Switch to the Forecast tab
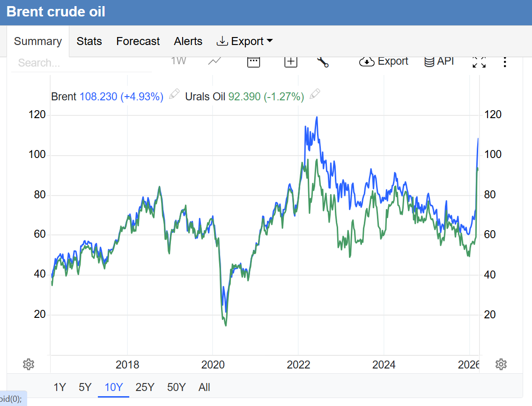Viewport: 532px width, 406px height. (138, 41)
